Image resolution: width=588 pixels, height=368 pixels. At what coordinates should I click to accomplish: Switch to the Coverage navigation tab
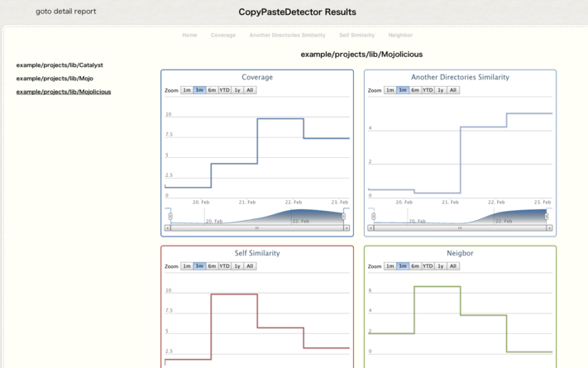point(223,35)
